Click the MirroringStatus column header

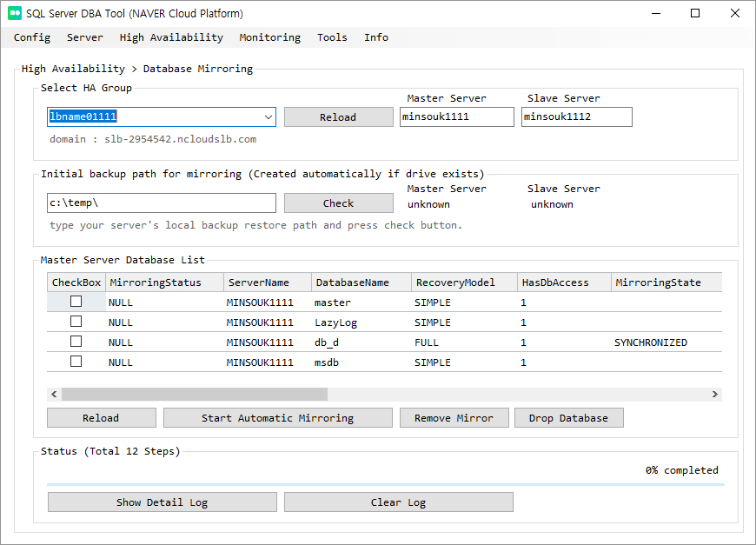coord(165,282)
